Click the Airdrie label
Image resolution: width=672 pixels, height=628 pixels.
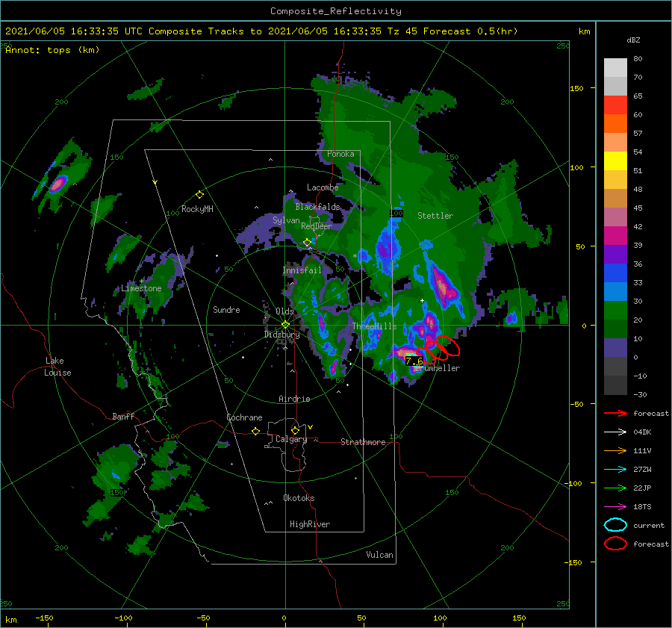pos(294,399)
